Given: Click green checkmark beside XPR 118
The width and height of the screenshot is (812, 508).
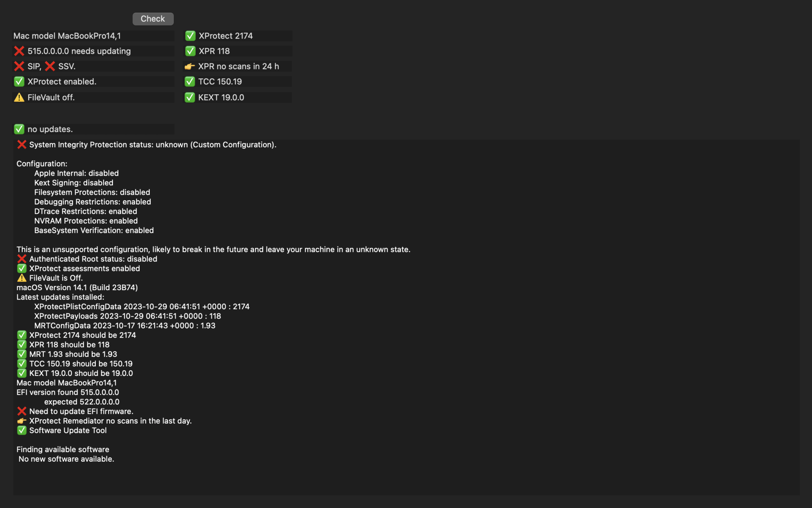Looking at the screenshot, I should tap(190, 51).
